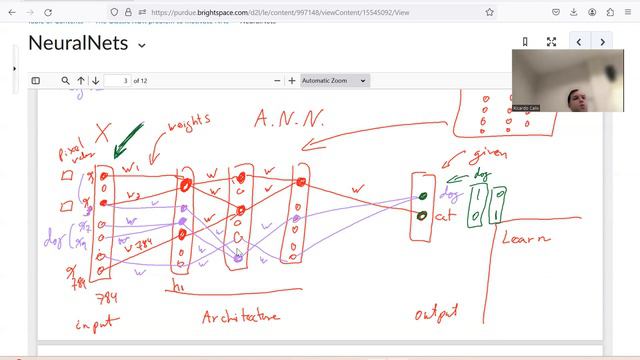This screenshot has width=640, height=360.
Task: Expand the NeuralNets title dropdown arrow
Action: point(142,45)
